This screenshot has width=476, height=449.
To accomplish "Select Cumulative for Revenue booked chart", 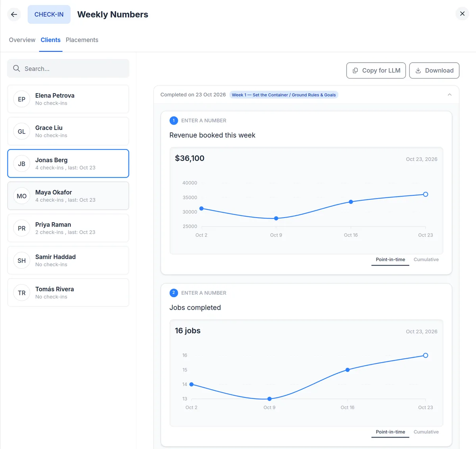I will [x=426, y=260].
